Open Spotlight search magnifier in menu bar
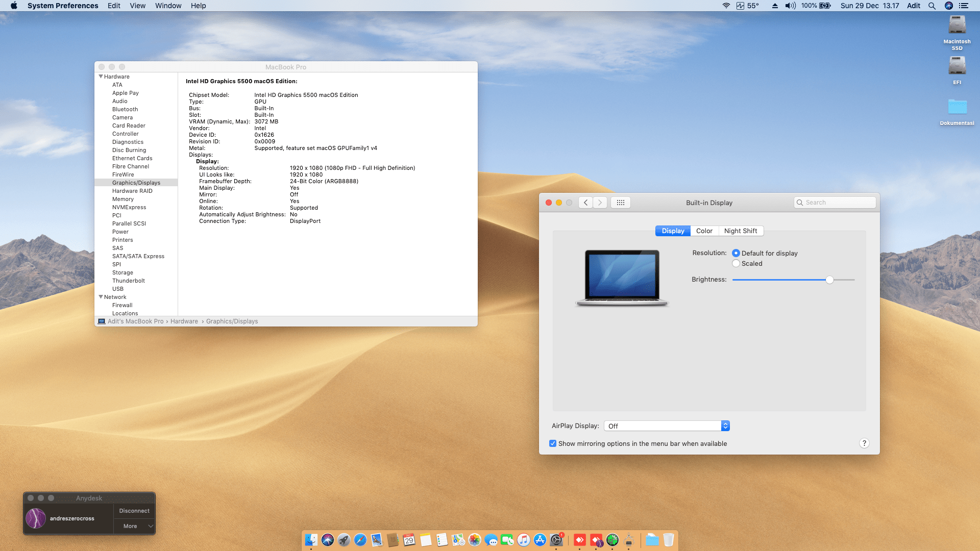This screenshot has height=551, width=980. tap(932, 6)
